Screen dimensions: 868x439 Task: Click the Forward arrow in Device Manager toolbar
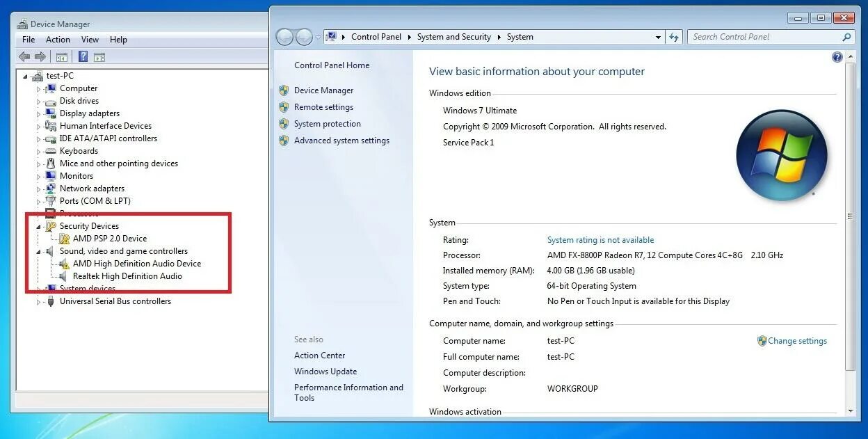40,57
